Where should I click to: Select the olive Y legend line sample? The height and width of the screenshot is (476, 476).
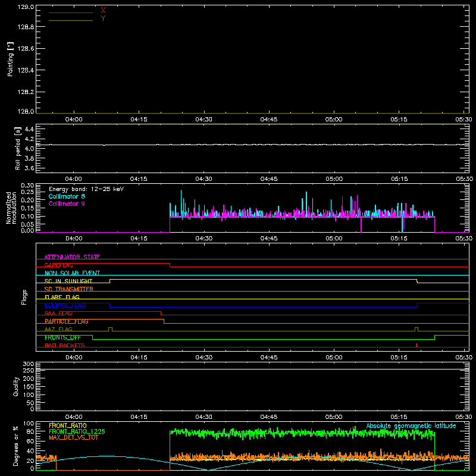pos(71,20)
